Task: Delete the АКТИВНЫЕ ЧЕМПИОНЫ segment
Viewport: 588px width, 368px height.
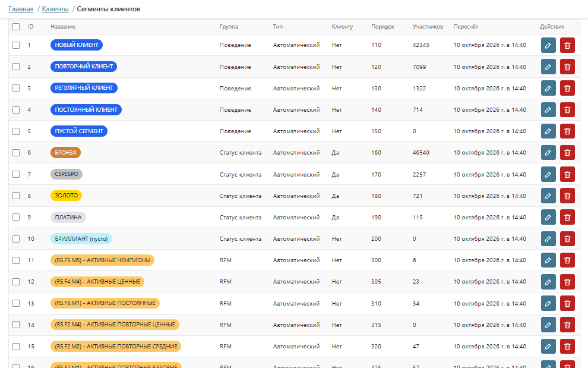Action: pos(567,260)
